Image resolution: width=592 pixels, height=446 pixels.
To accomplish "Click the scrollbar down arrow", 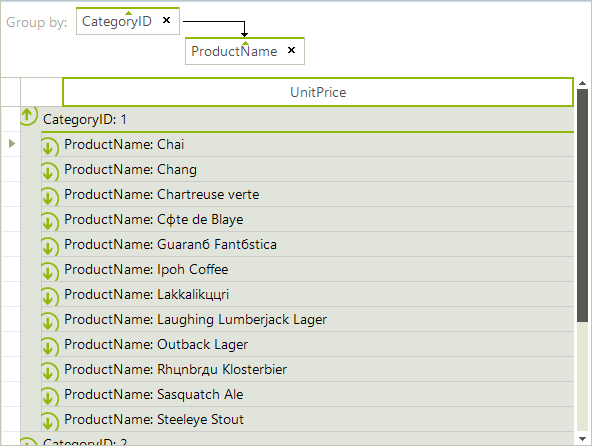I will click(582, 438).
